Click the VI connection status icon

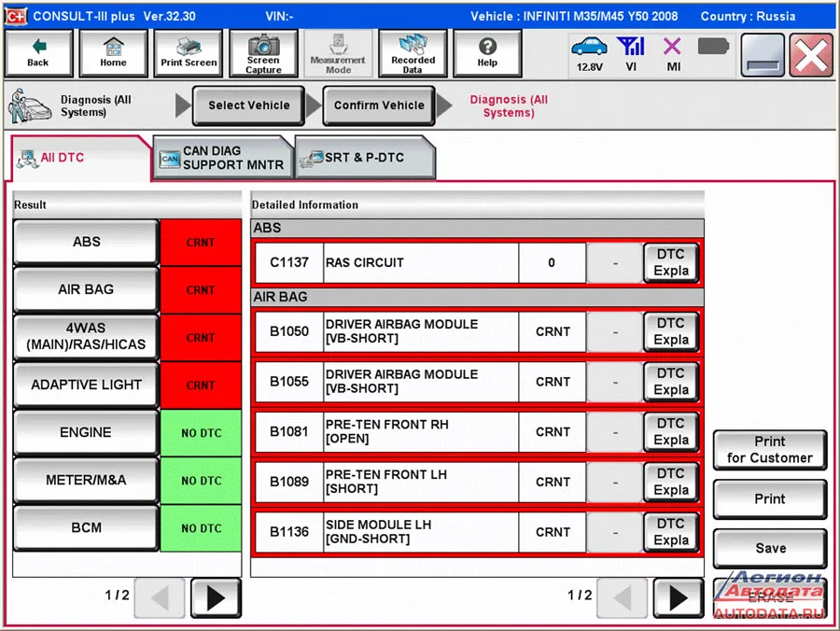tap(631, 54)
